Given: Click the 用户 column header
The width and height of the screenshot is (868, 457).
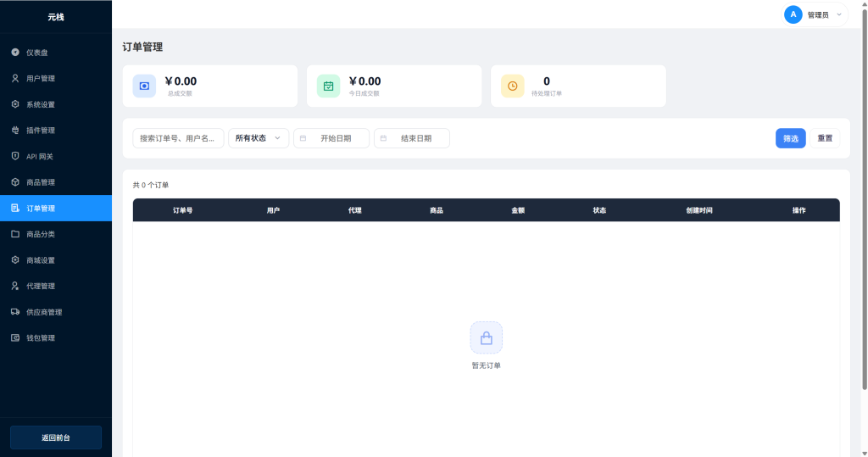Looking at the screenshot, I should pos(274,210).
